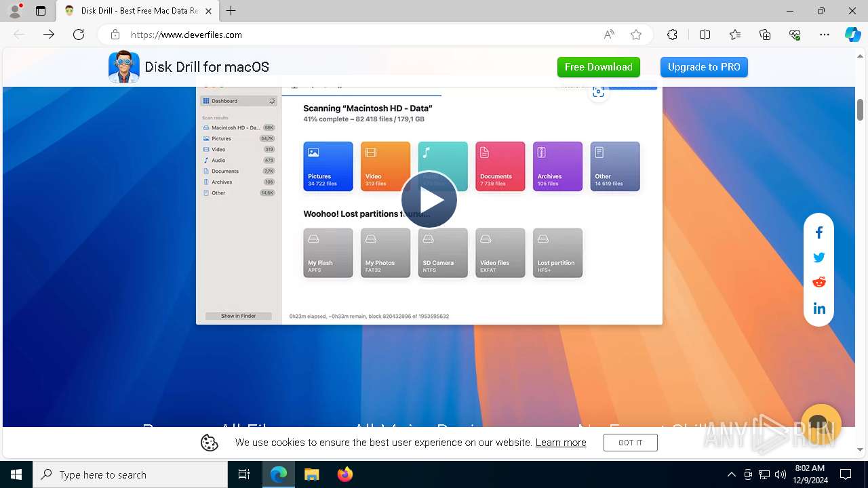Play the Disk Drill demo video
This screenshot has width=868, height=488.
pyautogui.click(x=429, y=200)
